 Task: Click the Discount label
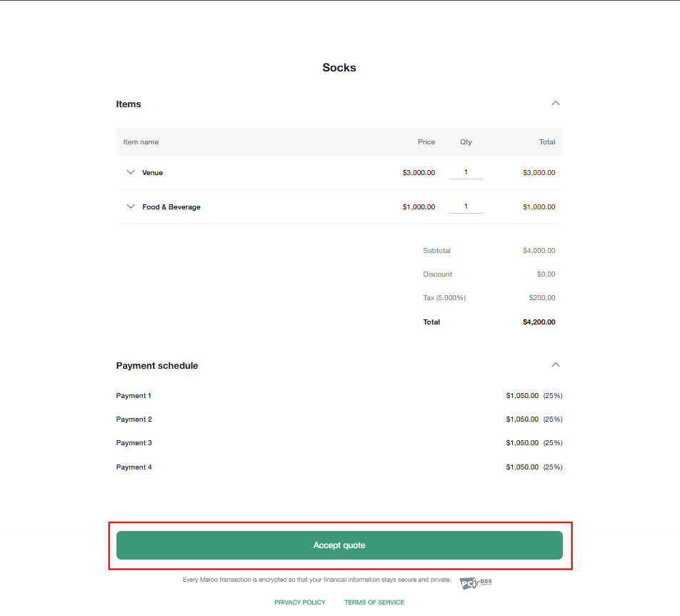click(x=437, y=274)
